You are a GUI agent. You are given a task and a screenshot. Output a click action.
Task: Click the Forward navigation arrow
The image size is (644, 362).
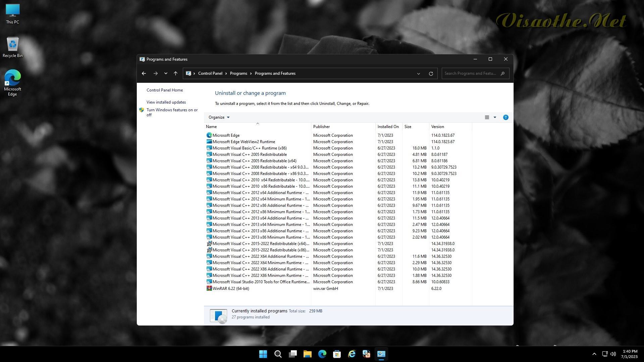[155, 73]
